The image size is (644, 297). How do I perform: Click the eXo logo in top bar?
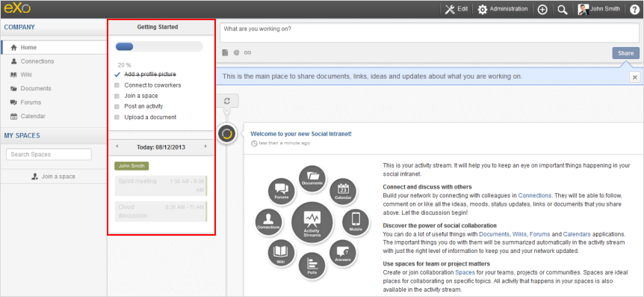pos(17,9)
